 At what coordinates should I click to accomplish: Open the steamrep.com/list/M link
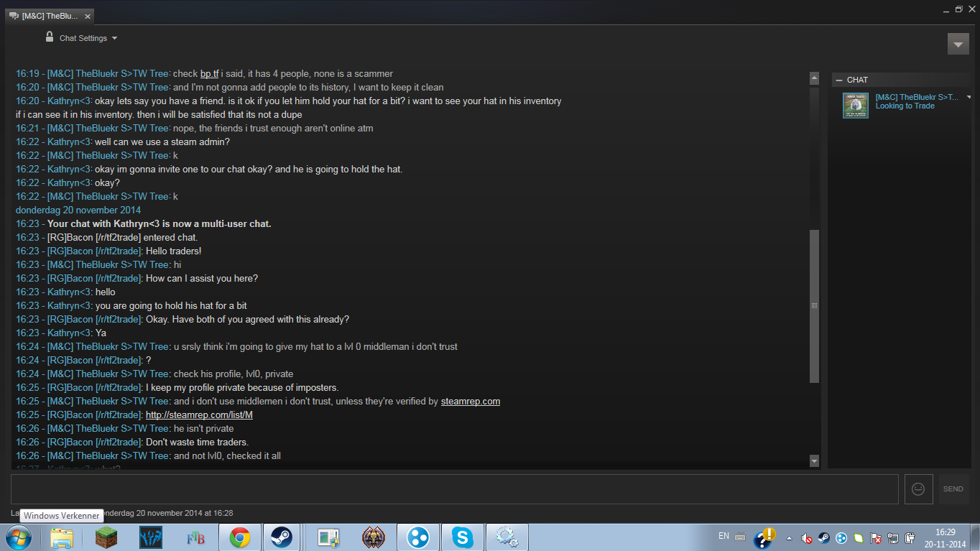[199, 415]
